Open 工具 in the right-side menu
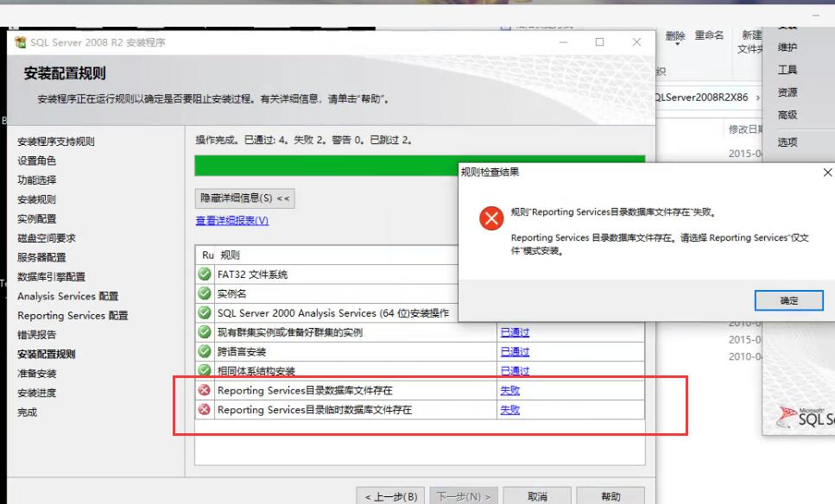Image resolution: width=835 pixels, height=504 pixels. (x=787, y=70)
